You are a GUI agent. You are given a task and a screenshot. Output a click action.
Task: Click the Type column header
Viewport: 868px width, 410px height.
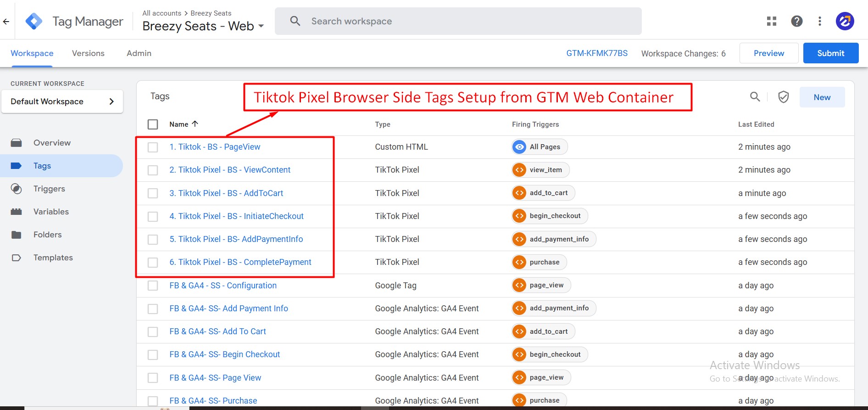pos(383,124)
